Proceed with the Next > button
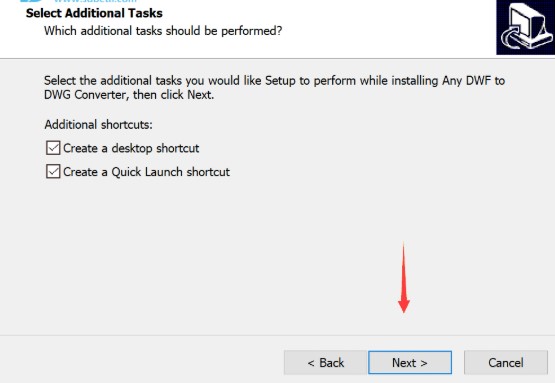 (410, 362)
